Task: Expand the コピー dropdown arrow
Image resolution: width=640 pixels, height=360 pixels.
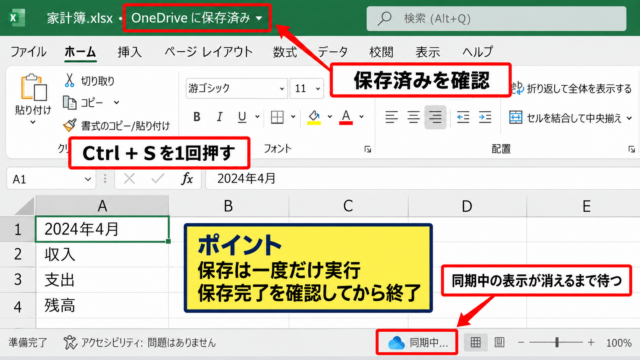Action: [116, 102]
